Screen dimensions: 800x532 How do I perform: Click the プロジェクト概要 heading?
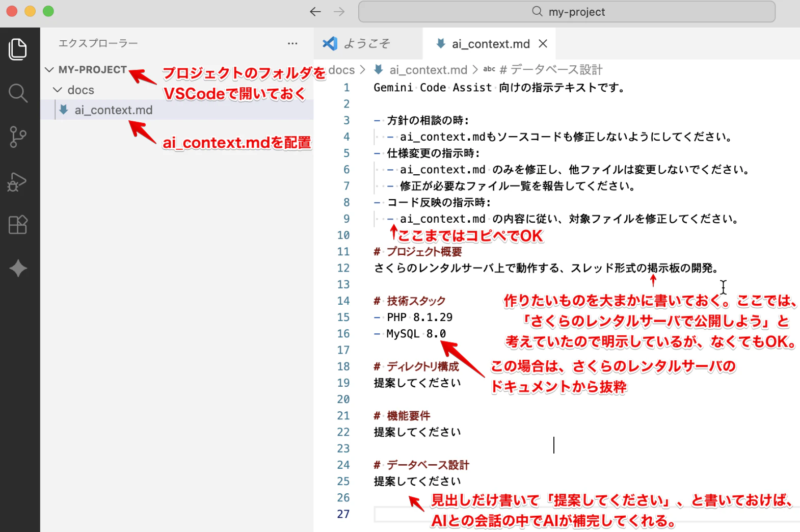(418, 252)
